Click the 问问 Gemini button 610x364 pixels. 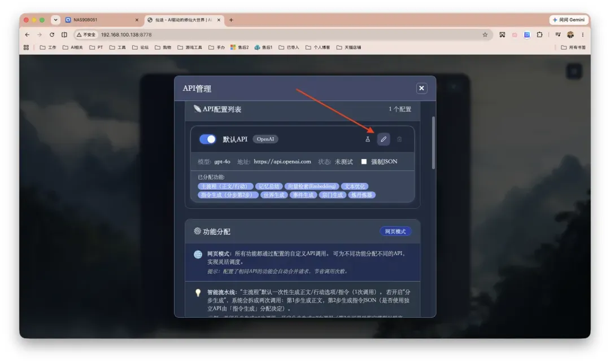click(x=569, y=20)
